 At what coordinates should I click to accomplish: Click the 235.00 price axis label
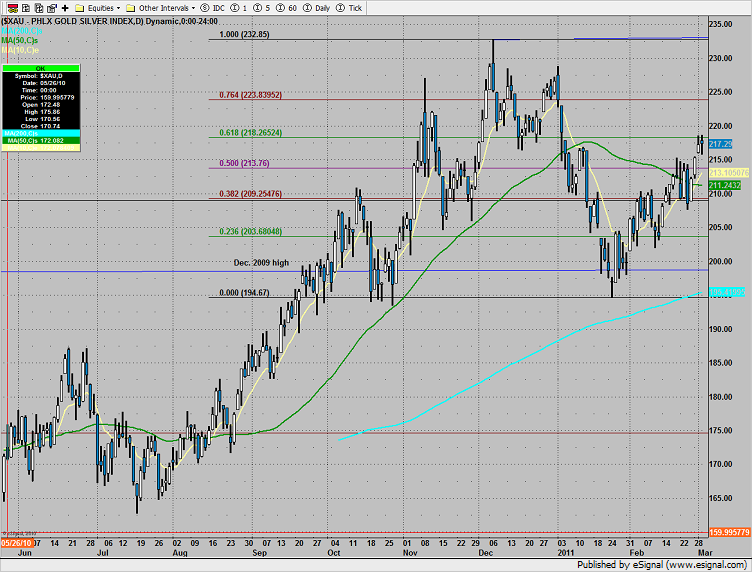[721, 24]
